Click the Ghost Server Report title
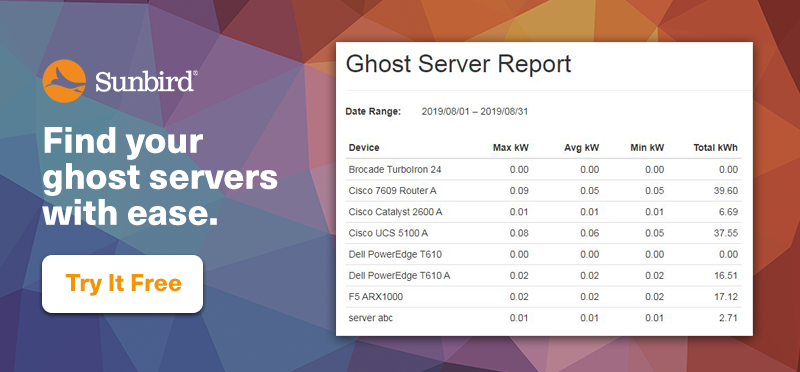 tap(458, 65)
